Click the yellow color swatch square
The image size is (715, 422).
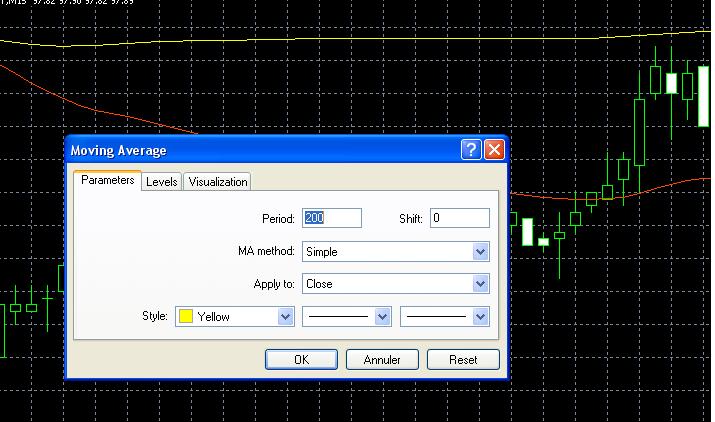[185, 317]
